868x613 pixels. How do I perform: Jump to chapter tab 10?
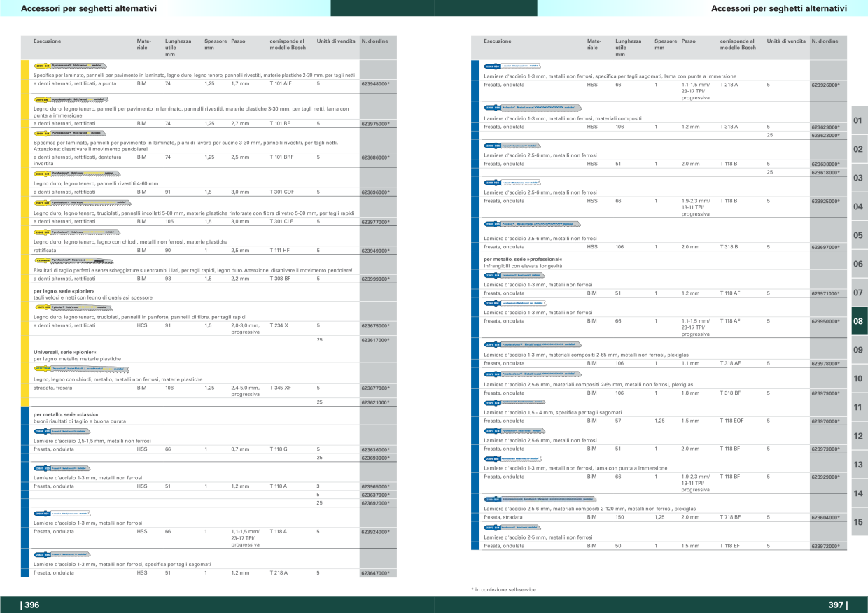click(x=859, y=379)
